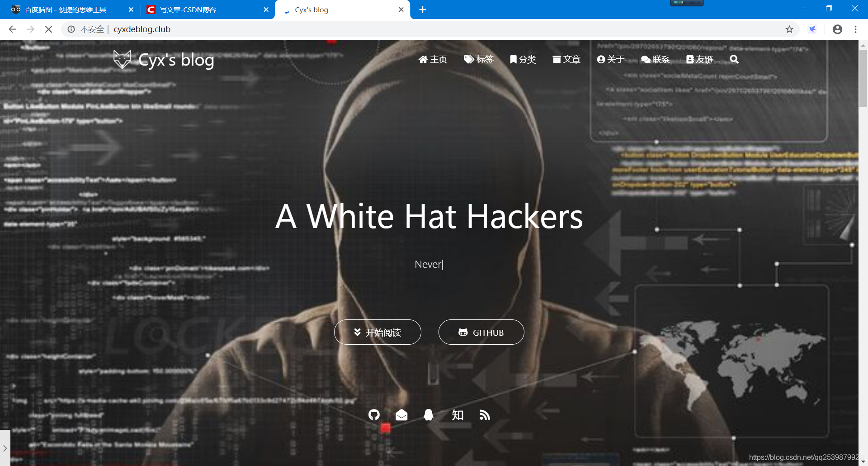Open the QQ penguin social icon

pyautogui.click(x=429, y=415)
